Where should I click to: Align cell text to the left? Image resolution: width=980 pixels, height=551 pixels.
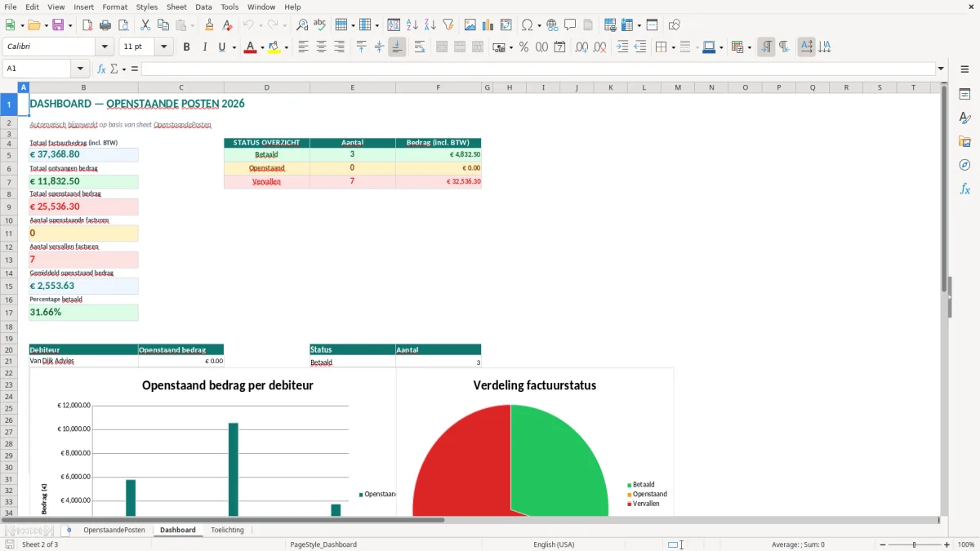303,47
